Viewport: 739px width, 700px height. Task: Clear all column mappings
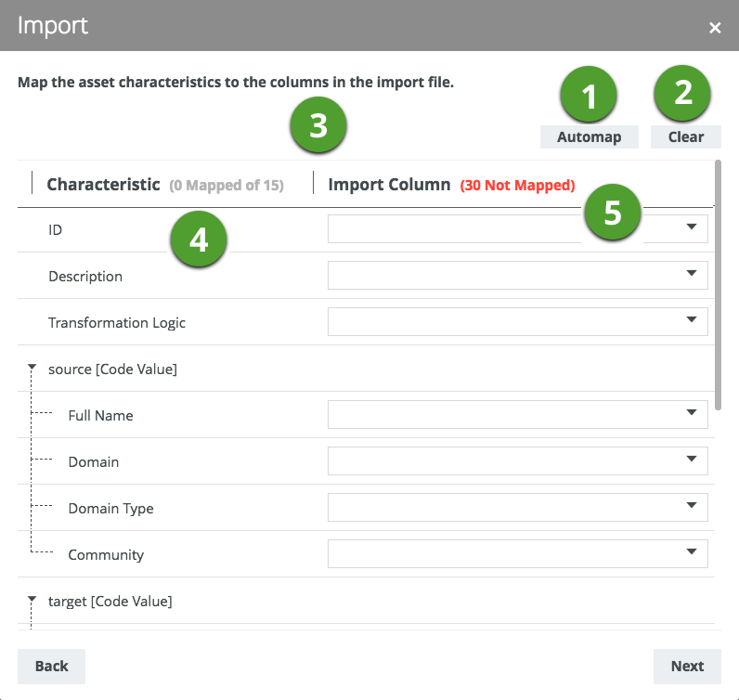point(685,136)
